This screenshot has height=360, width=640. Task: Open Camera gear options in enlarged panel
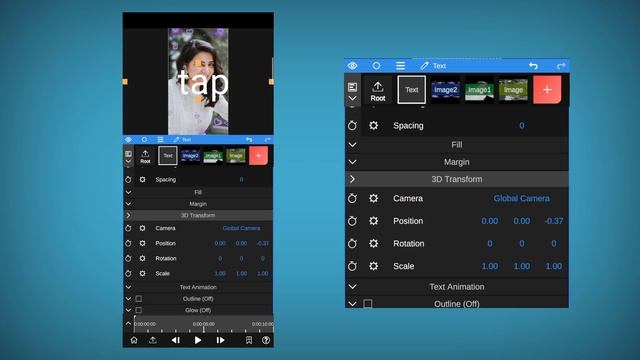tap(373, 198)
